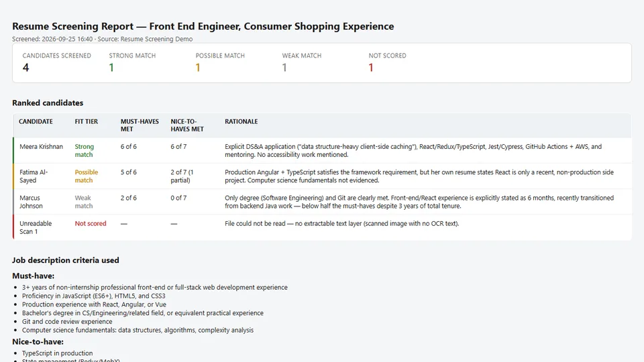Click the 'Computer science fundamentals' bullet

pos(138,330)
